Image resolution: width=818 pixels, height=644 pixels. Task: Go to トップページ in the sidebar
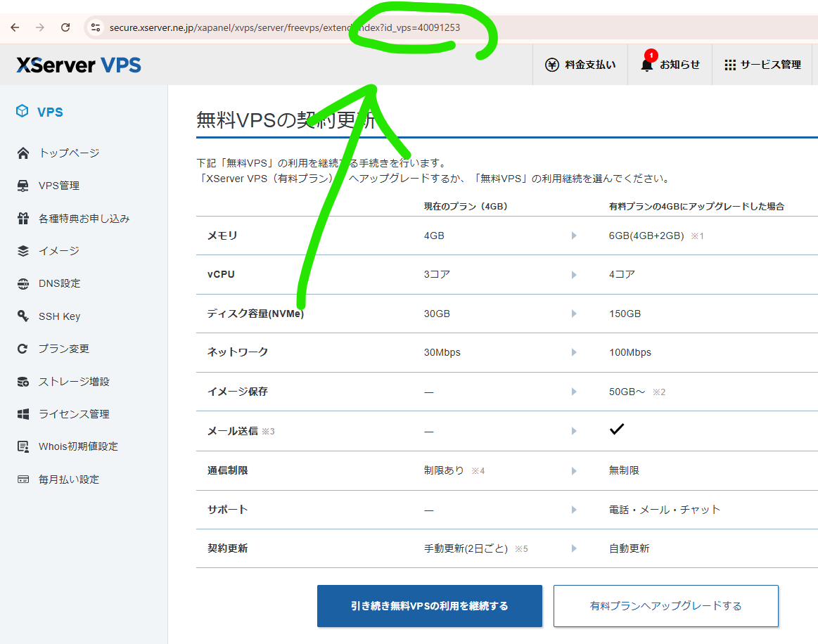tap(69, 153)
